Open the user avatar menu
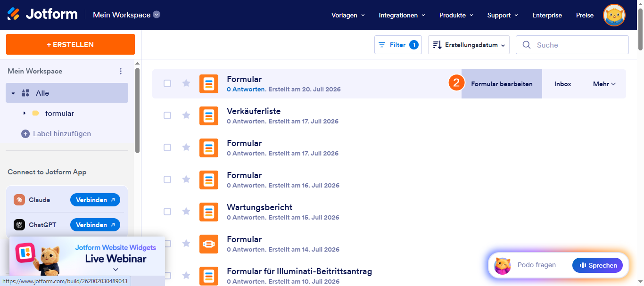This screenshot has width=644, height=286. point(614,15)
